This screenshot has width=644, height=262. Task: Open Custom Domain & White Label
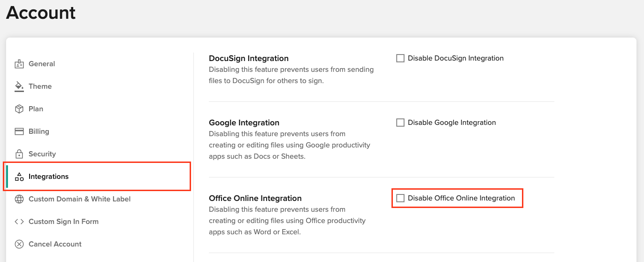tap(80, 199)
